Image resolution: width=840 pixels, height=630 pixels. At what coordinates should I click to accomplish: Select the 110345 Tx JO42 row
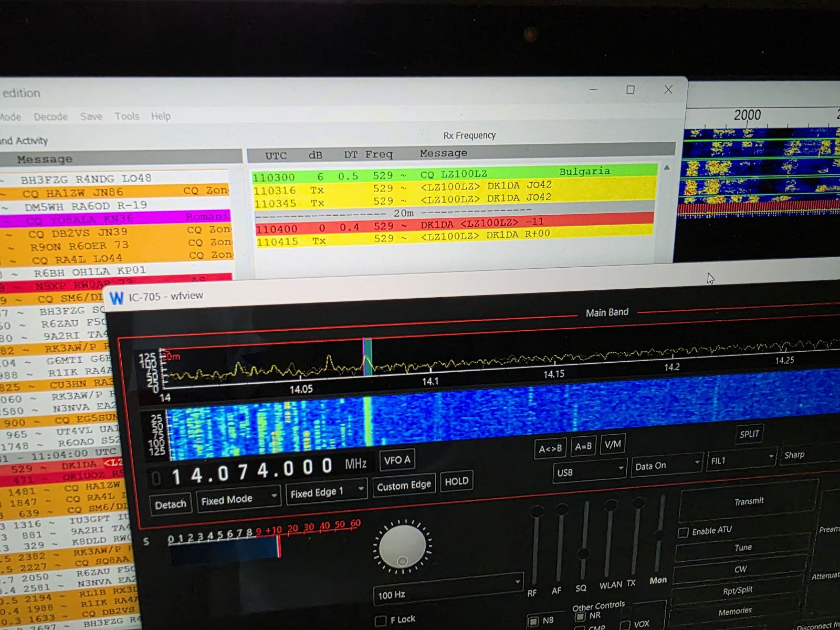click(455, 199)
